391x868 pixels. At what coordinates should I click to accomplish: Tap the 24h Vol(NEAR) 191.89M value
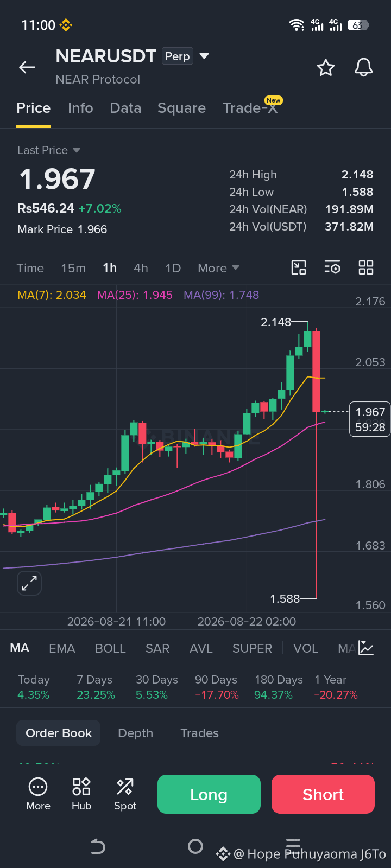point(349,209)
